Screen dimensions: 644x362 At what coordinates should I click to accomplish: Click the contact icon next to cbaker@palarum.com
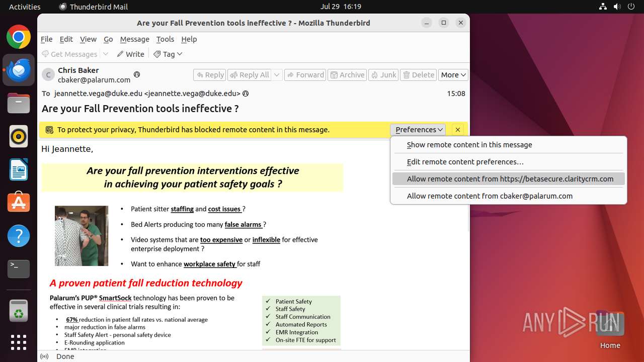(136, 74)
